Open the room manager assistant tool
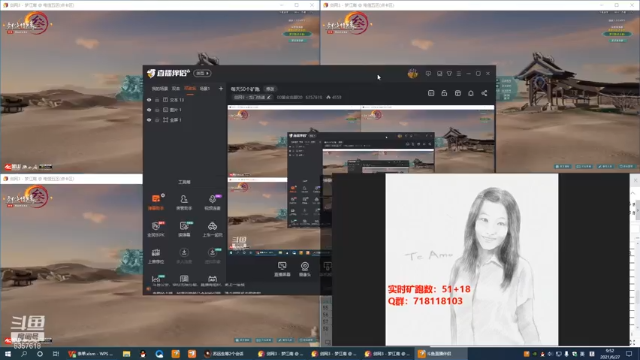 point(184,202)
